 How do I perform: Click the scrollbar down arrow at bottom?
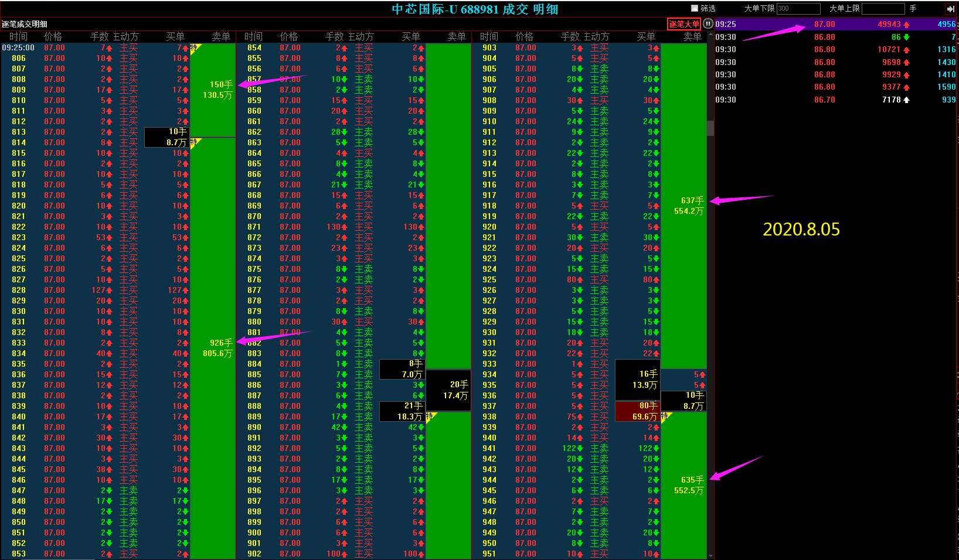click(710, 556)
